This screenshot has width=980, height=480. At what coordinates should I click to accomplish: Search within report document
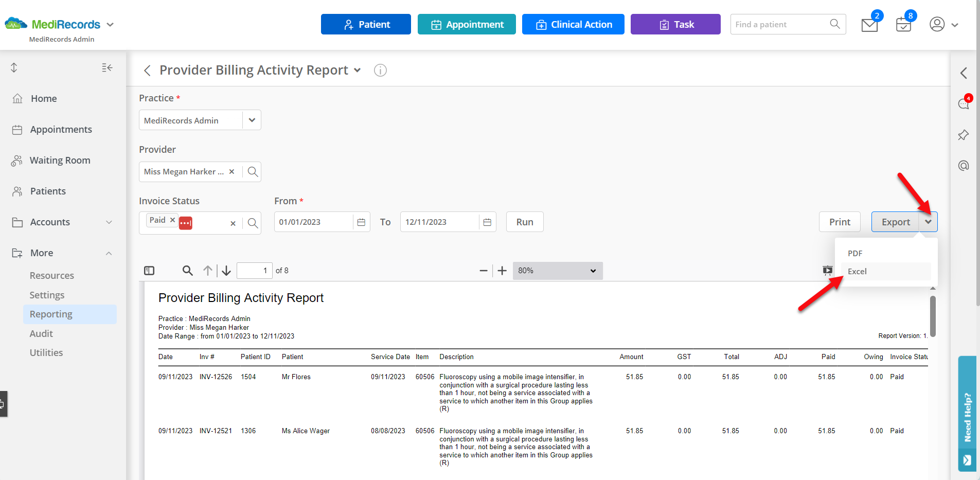click(188, 271)
